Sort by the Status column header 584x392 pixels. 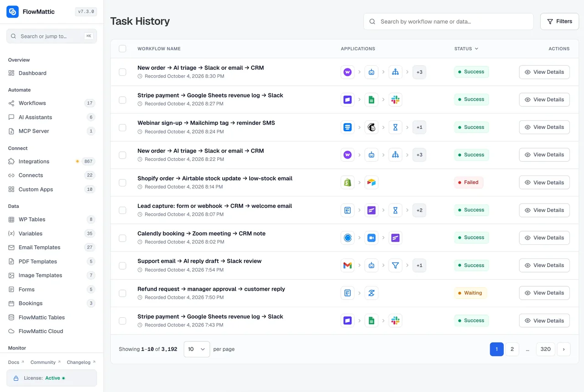tap(466, 49)
